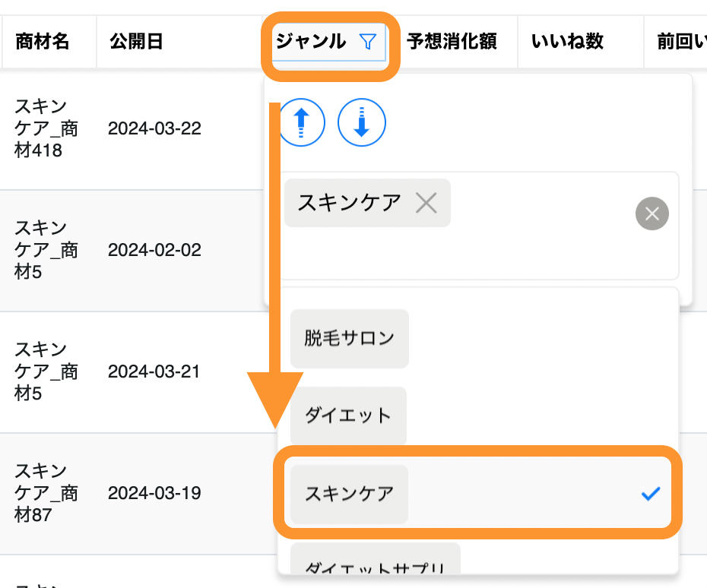
Task: Click the 公開日 column header
Action: (137, 41)
